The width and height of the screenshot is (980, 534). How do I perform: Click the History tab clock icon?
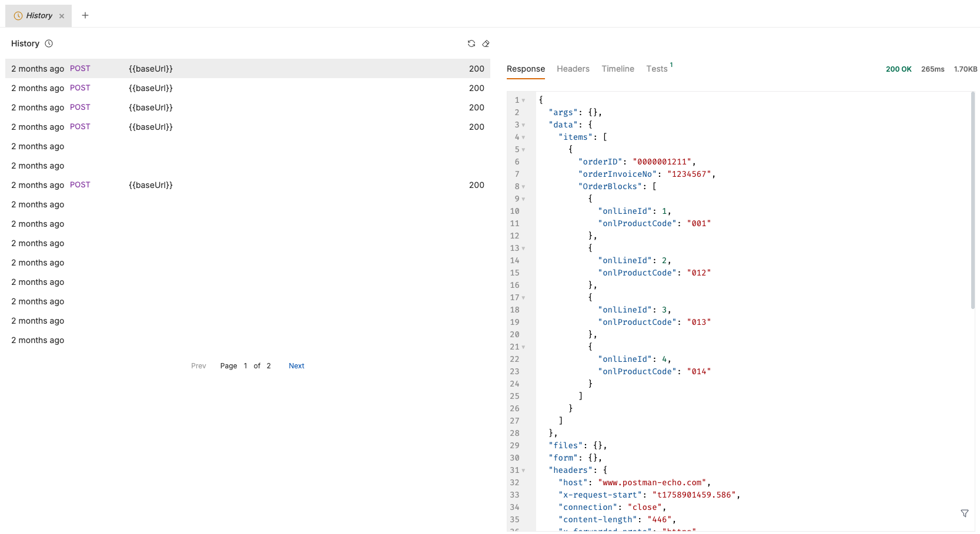point(18,16)
